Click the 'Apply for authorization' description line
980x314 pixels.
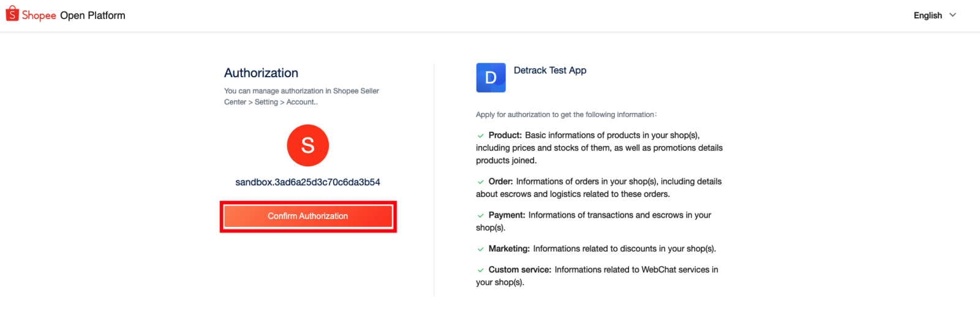(567, 115)
